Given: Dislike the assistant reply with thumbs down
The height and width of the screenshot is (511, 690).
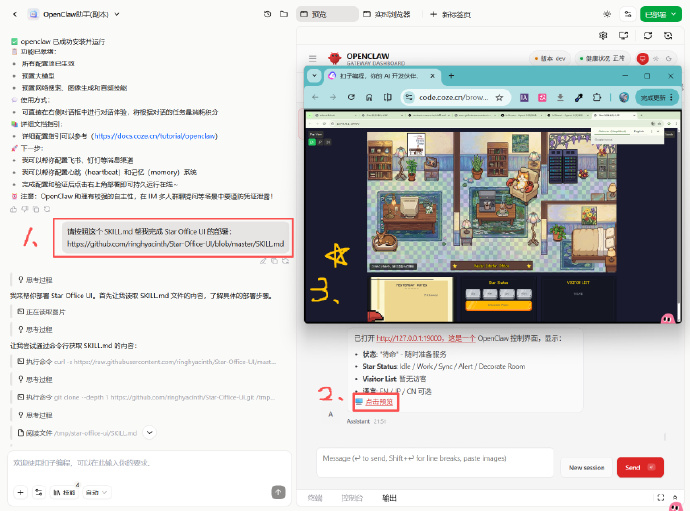Looking at the screenshot, I should [x=25, y=209].
